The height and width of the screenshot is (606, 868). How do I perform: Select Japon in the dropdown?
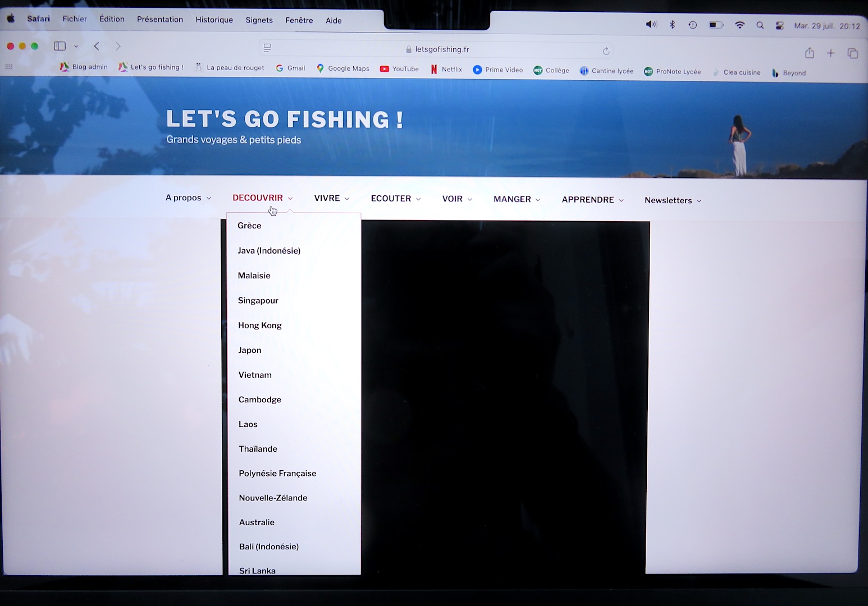250,350
